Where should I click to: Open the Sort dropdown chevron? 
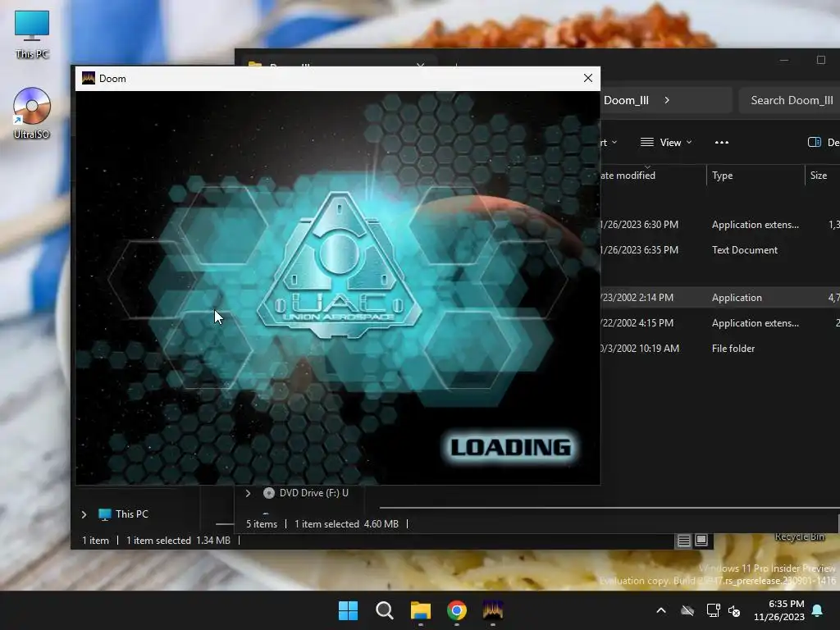tap(614, 143)
